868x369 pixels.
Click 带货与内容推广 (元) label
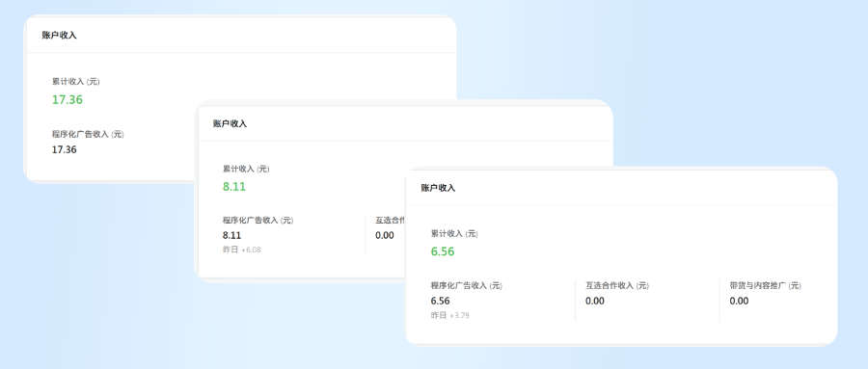coord(765,285)
